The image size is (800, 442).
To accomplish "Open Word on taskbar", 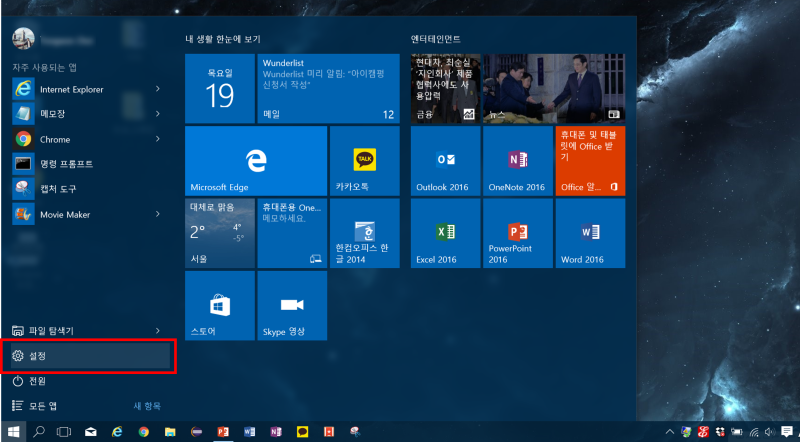I will point(249,432).
